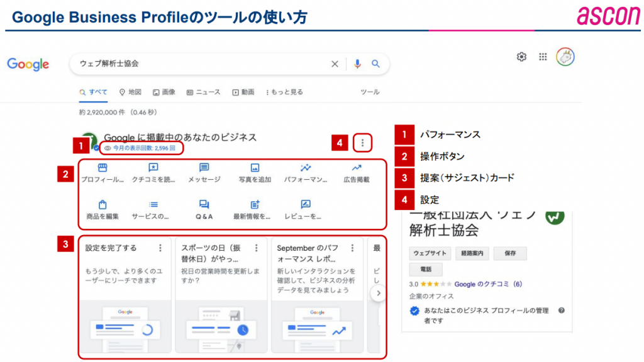644x362 pixels.
Task: Open the 設定を完了する card
Action: coord(125,295)
